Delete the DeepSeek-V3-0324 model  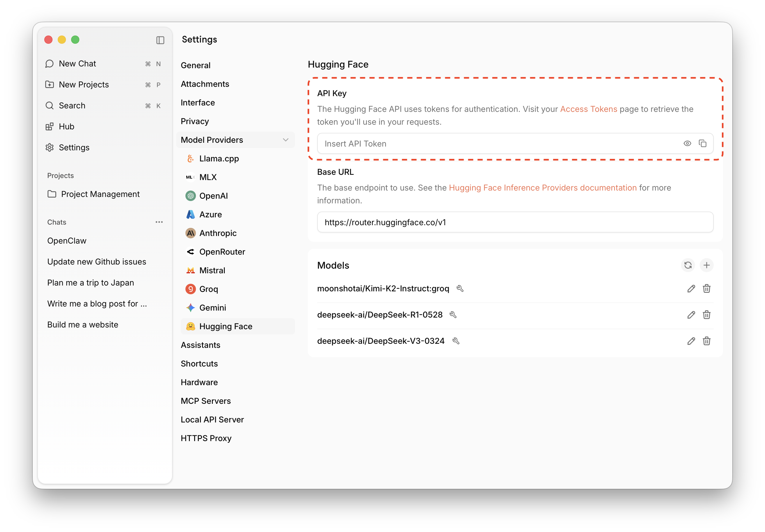tap(706, 341)
